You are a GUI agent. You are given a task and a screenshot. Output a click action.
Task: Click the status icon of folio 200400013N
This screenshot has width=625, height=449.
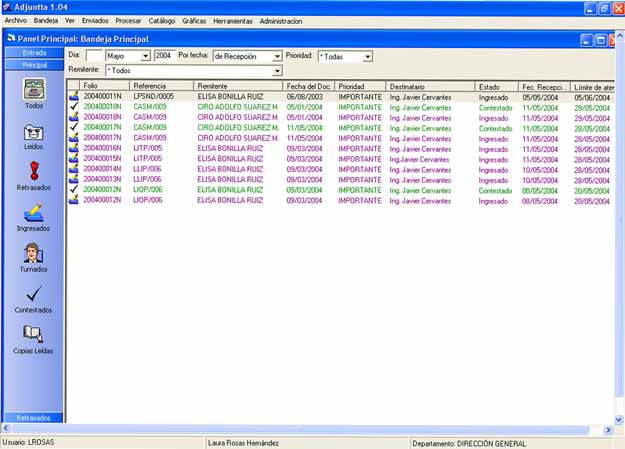click(x=74, y=179)
